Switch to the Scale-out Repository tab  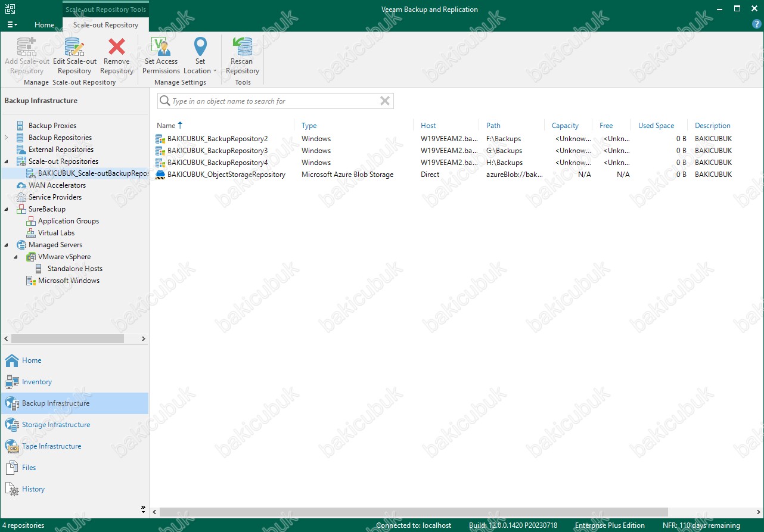105,25
